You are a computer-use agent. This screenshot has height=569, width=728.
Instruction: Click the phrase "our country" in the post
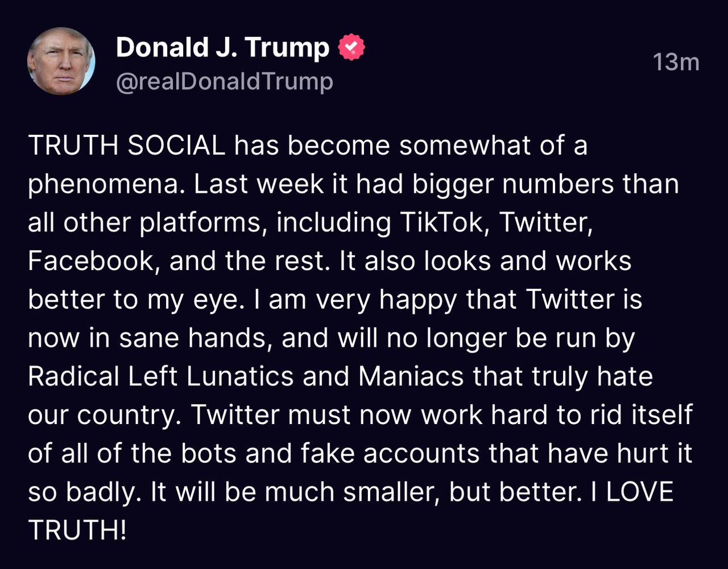point(103,415)
